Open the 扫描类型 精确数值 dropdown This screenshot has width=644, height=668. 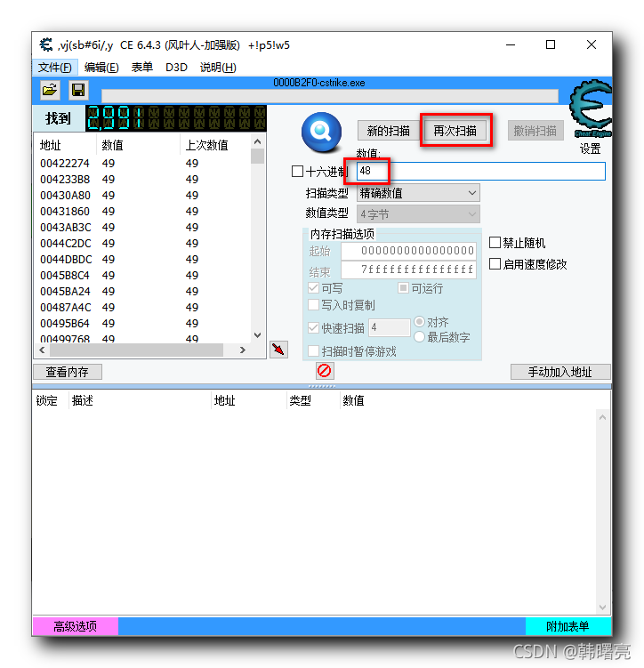pos(418,193)
